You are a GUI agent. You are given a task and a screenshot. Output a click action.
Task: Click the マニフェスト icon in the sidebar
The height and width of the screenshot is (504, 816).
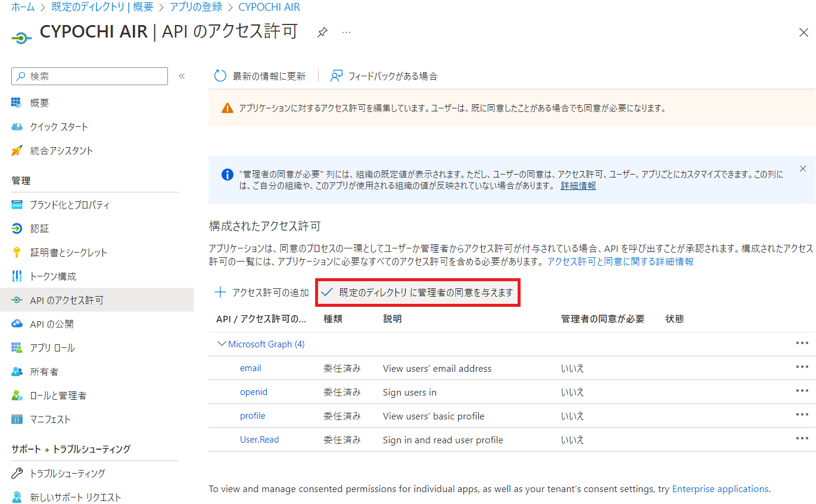(17, 419)
